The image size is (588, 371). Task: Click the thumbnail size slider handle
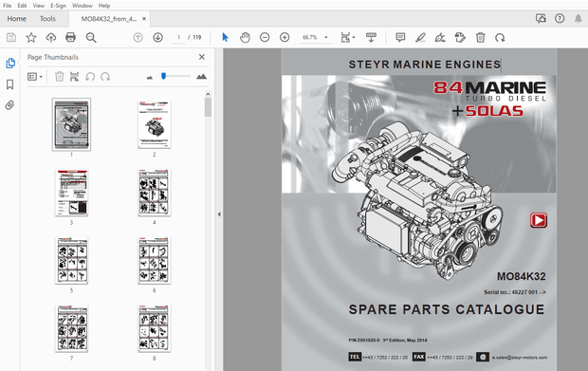pos(163,76)
